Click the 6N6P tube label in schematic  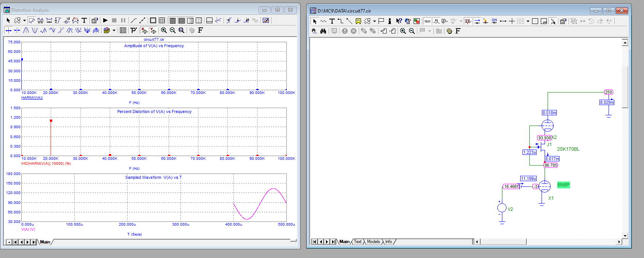[x=563, y=185]
